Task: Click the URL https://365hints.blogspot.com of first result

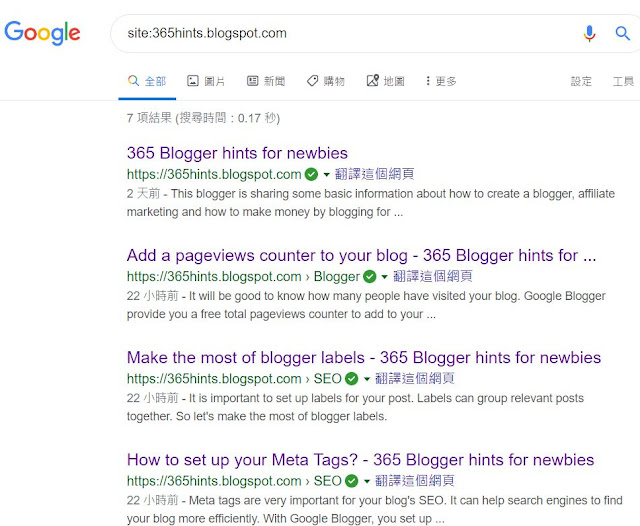Action: pos(214,174)
